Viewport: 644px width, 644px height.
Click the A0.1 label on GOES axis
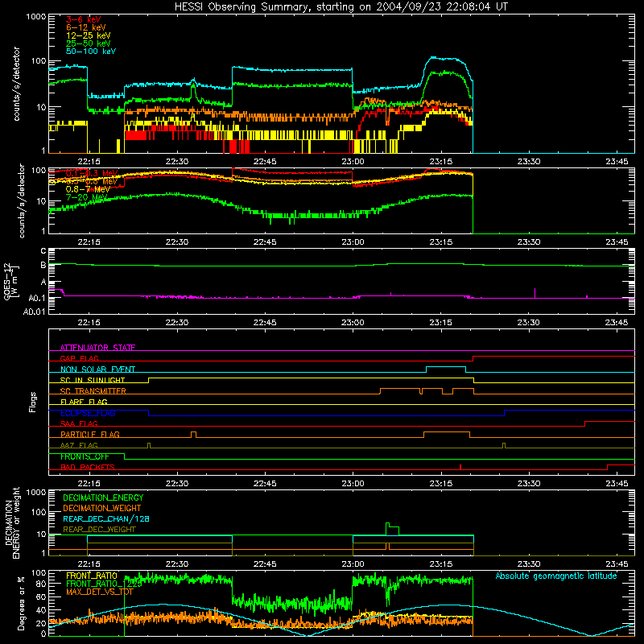pos(36,298)
